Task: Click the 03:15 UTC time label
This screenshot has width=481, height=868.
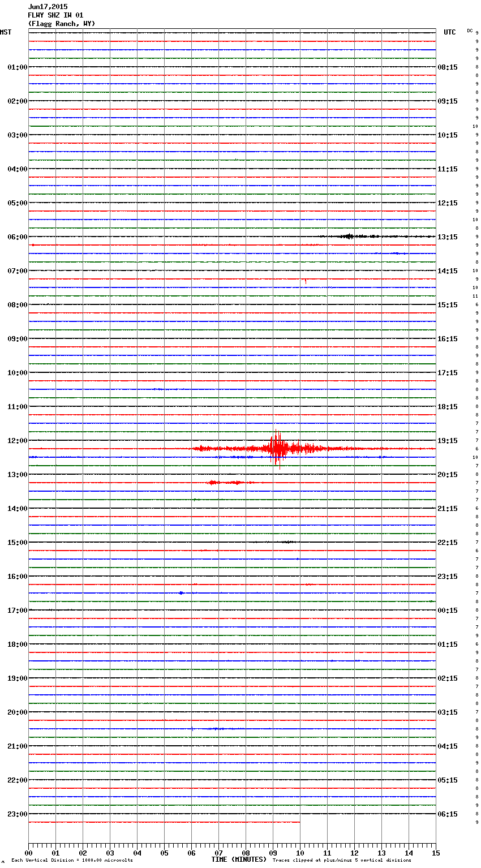Action: [448, 712]
